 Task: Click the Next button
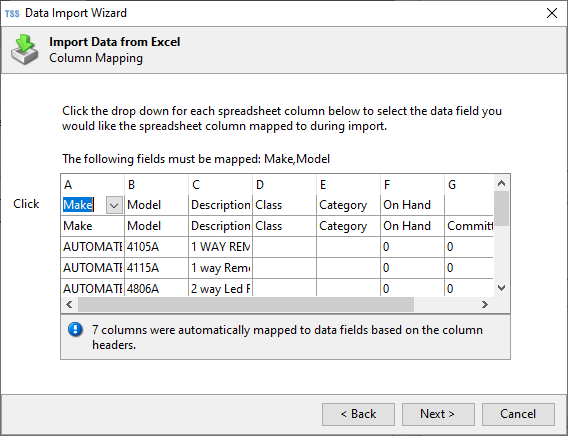click(x=438, y=414)
